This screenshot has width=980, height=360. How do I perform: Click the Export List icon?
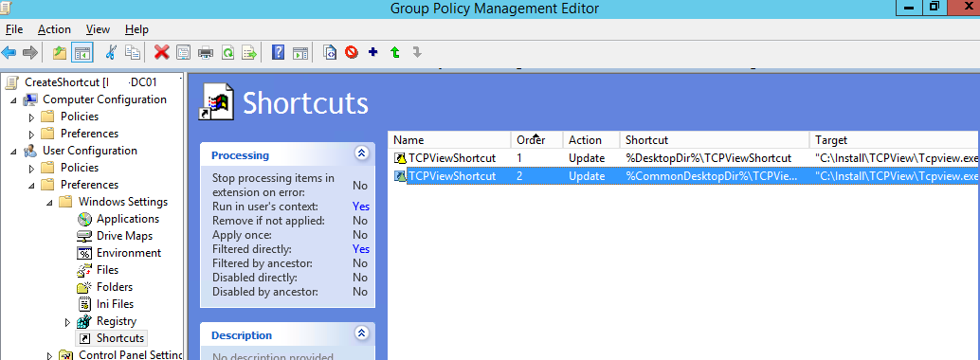coord(249,52)
